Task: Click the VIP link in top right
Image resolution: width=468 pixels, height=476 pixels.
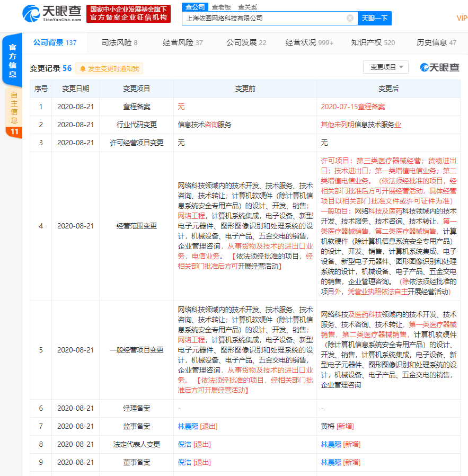Action: click(462, 18)
